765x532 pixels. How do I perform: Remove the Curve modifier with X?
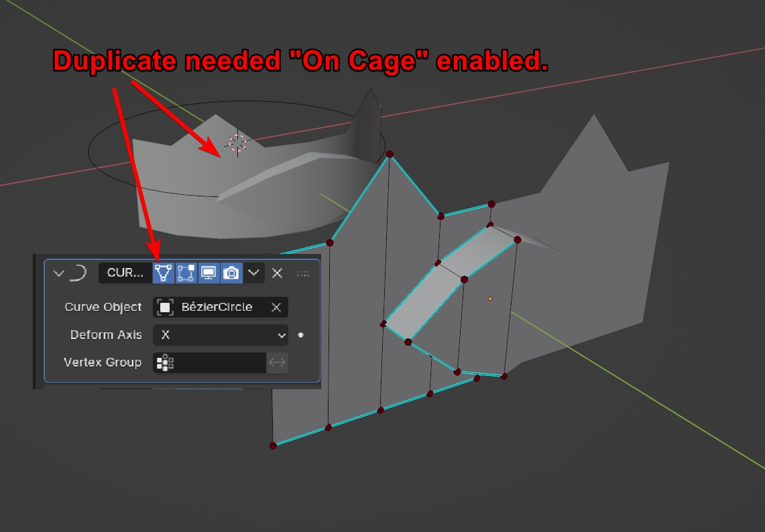click(277, 273)
